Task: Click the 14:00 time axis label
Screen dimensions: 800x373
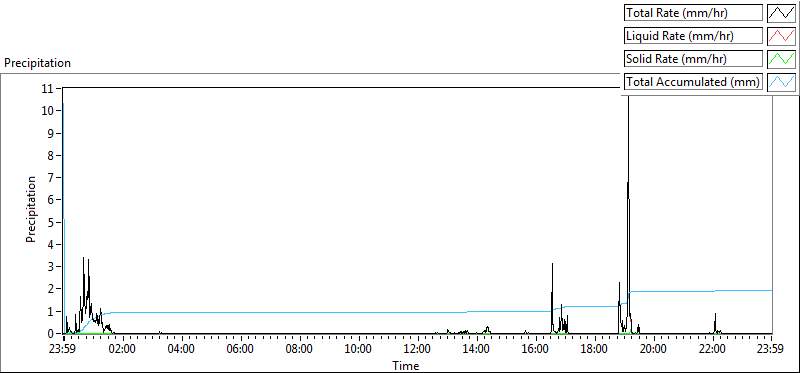Action: 476,350
